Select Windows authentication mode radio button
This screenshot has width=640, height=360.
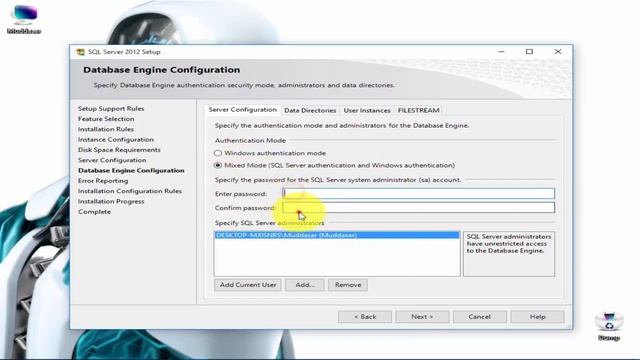(x=218, y=153)
